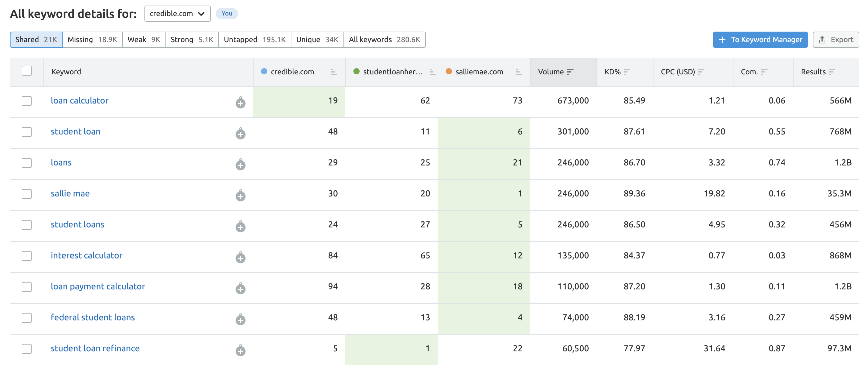Click the Results sort icon
This screenshot has height=365, width=868.
[x=832, y=72]
